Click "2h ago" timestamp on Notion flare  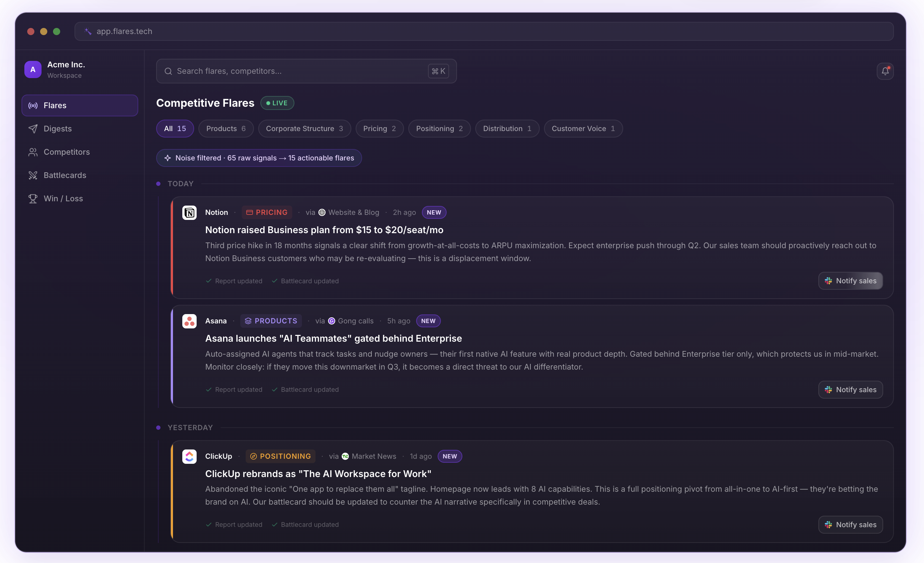point(404,212)
